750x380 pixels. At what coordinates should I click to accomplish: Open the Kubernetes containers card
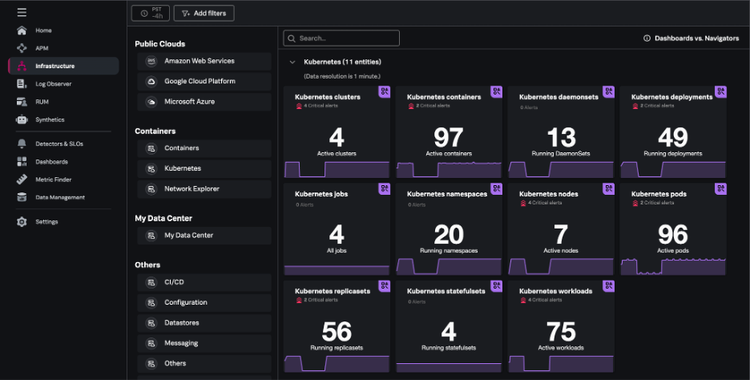[x=449, y=132]
